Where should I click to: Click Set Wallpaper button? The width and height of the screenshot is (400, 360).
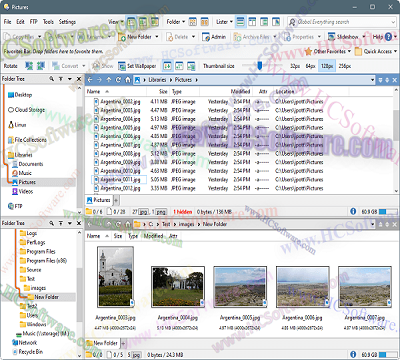[137, 66]
